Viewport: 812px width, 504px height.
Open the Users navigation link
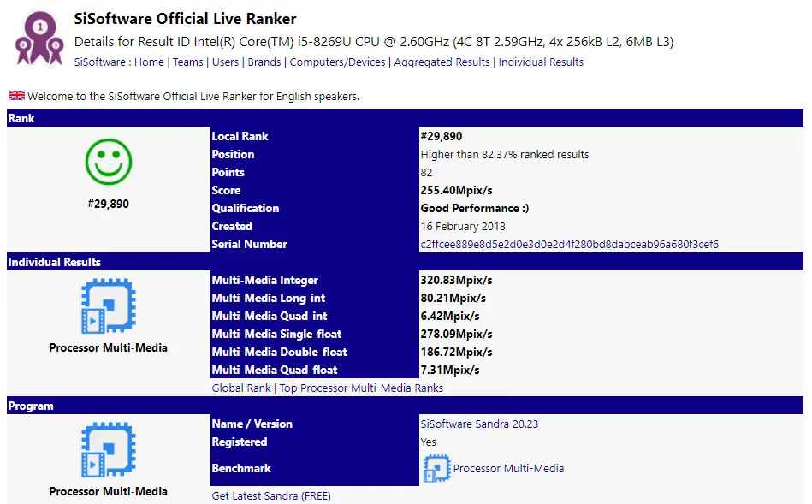[x=226, y=62]
